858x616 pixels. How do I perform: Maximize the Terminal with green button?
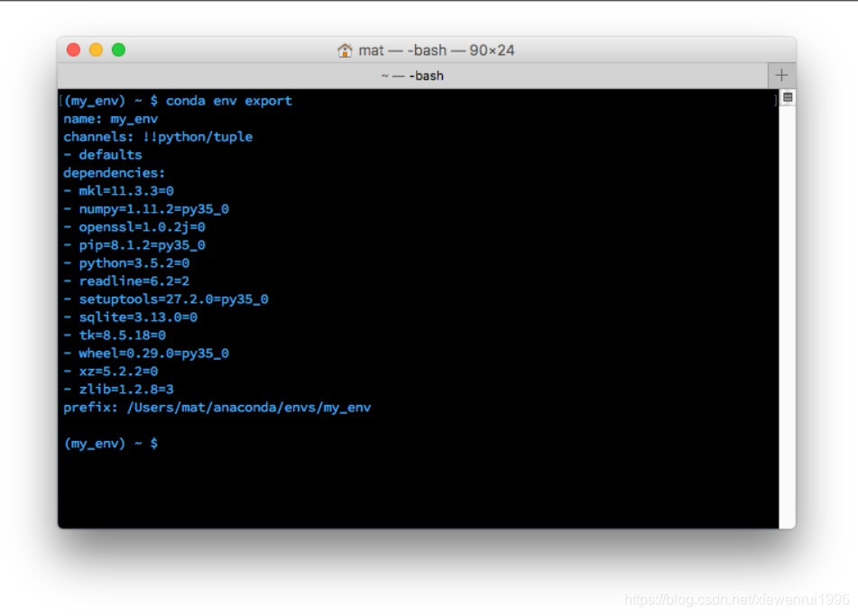pos(118,50)
